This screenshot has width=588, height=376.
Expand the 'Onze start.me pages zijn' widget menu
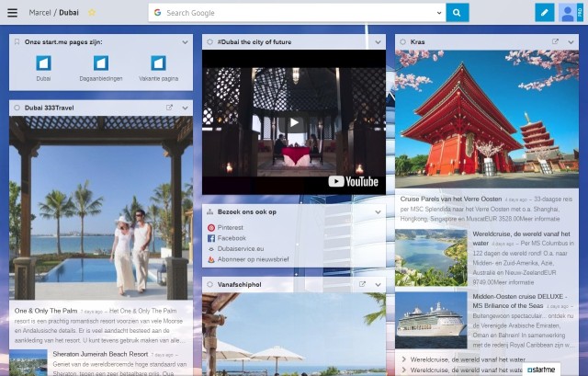(185, 42)
